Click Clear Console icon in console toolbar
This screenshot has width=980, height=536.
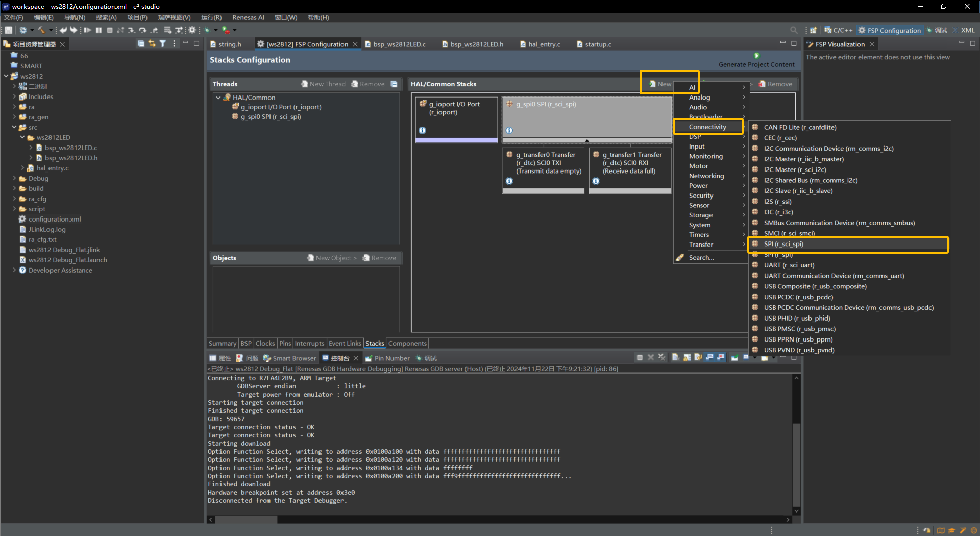[675, 357]
